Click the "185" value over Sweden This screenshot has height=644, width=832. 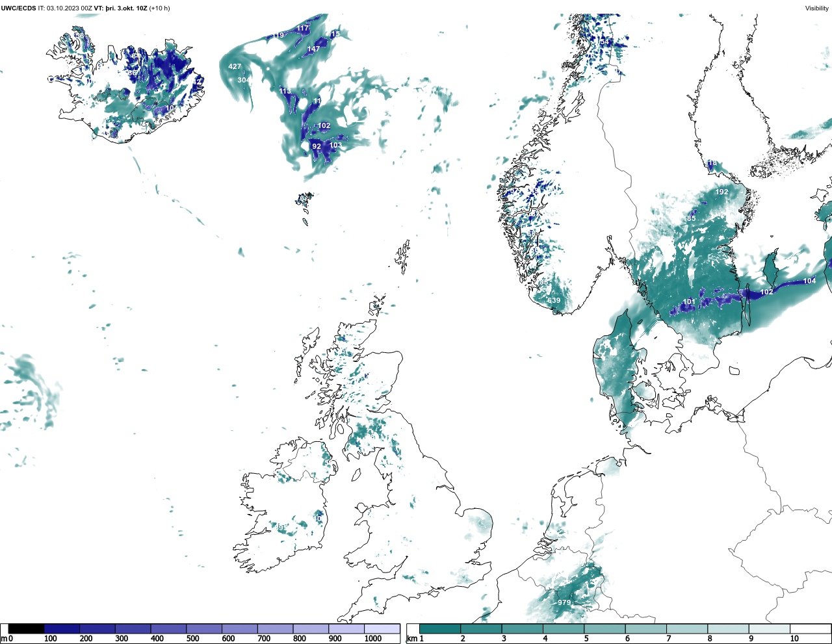pyautogui.click(x=690, y=218)
